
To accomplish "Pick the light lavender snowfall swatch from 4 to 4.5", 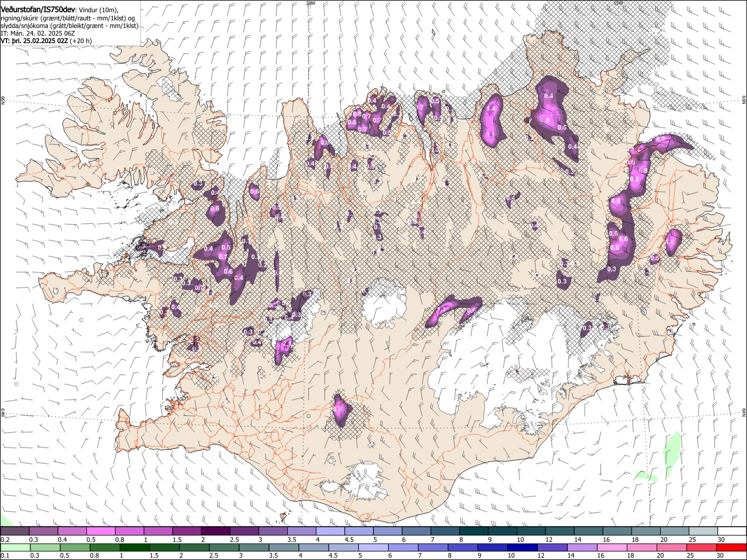I will (x=330, y=531).
